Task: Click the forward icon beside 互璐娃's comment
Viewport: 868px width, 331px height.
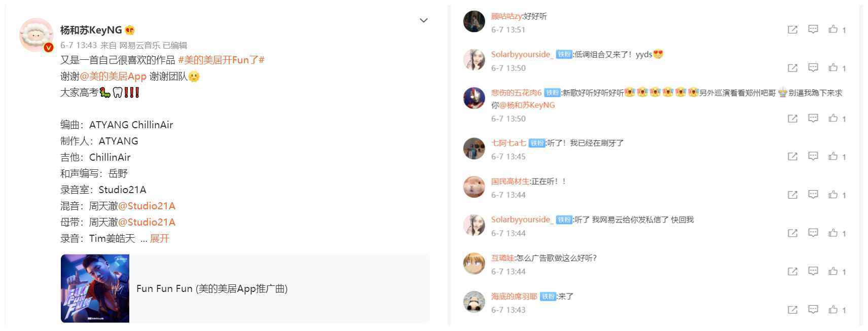Action: (791, 271)
